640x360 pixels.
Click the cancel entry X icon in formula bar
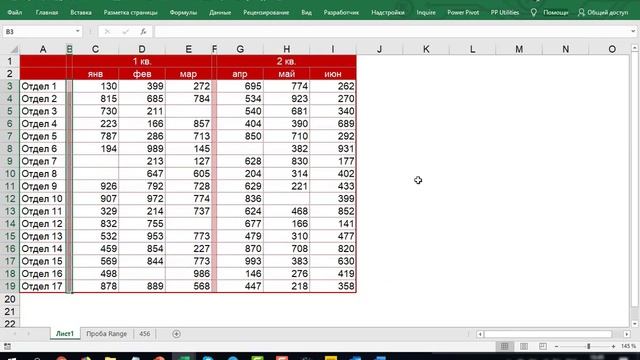(107, 31)
